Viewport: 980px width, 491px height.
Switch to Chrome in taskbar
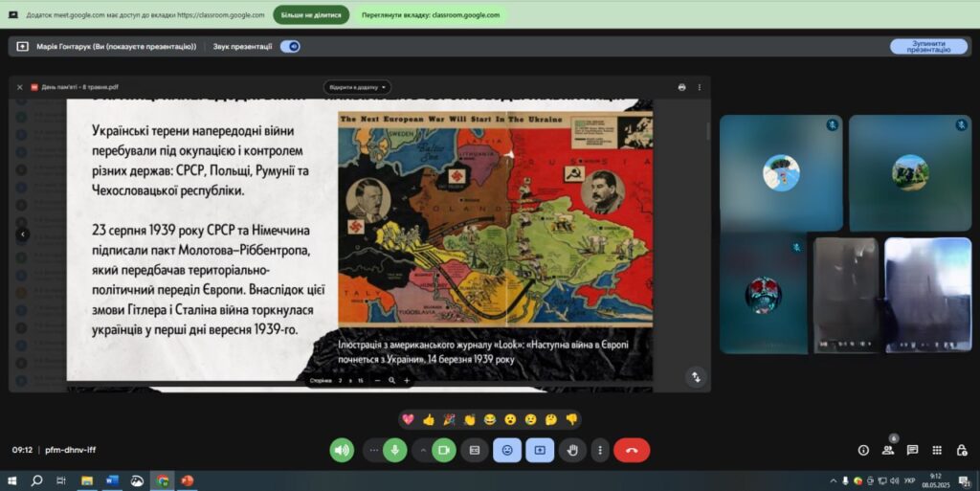[163, 480]
